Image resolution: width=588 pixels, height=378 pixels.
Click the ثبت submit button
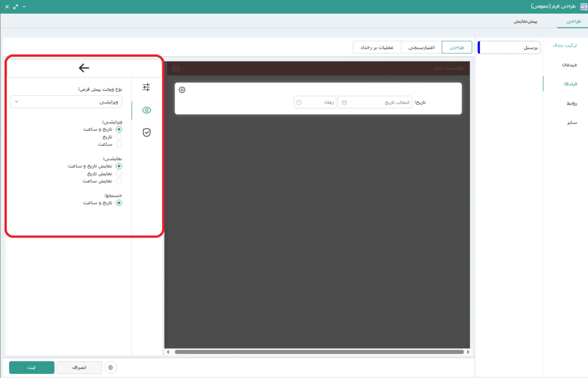point(32,368)
